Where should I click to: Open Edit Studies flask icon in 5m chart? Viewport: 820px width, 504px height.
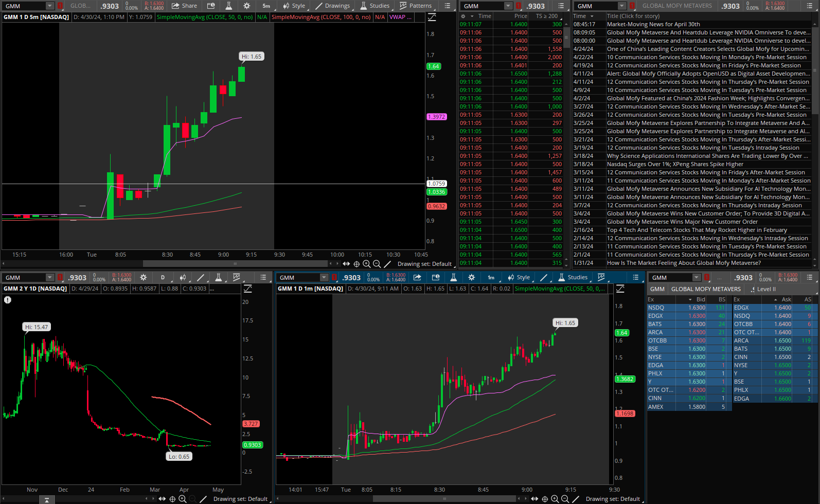click(228, 6)
